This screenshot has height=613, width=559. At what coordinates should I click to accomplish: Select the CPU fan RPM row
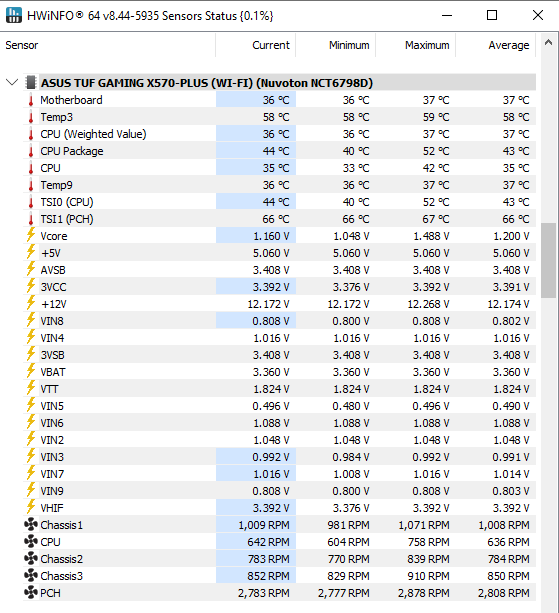tap(280, 542)
